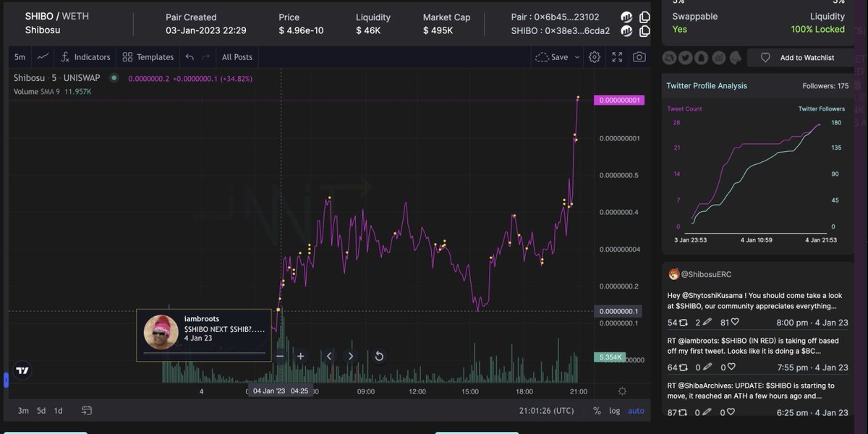
Task: Open chart for the Pair address
Action: click(626, 17)
